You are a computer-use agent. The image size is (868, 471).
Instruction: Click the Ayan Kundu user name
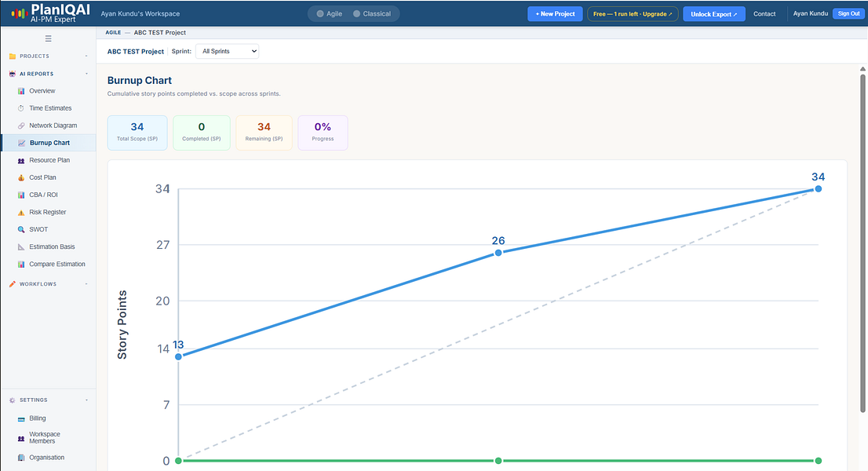811,13
